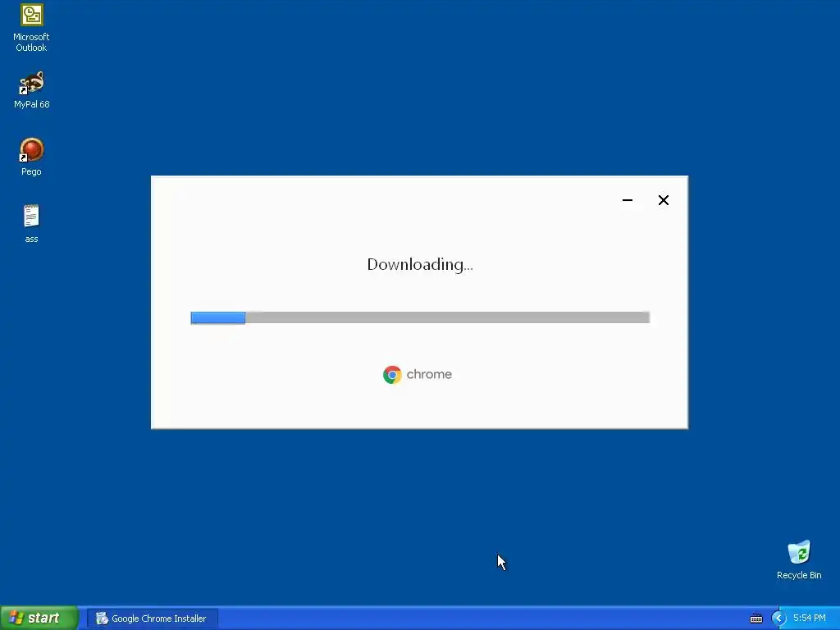Viewport: 840px width, 630px height.
Task: Close the Chrome installer window
Action: (663, 200)
